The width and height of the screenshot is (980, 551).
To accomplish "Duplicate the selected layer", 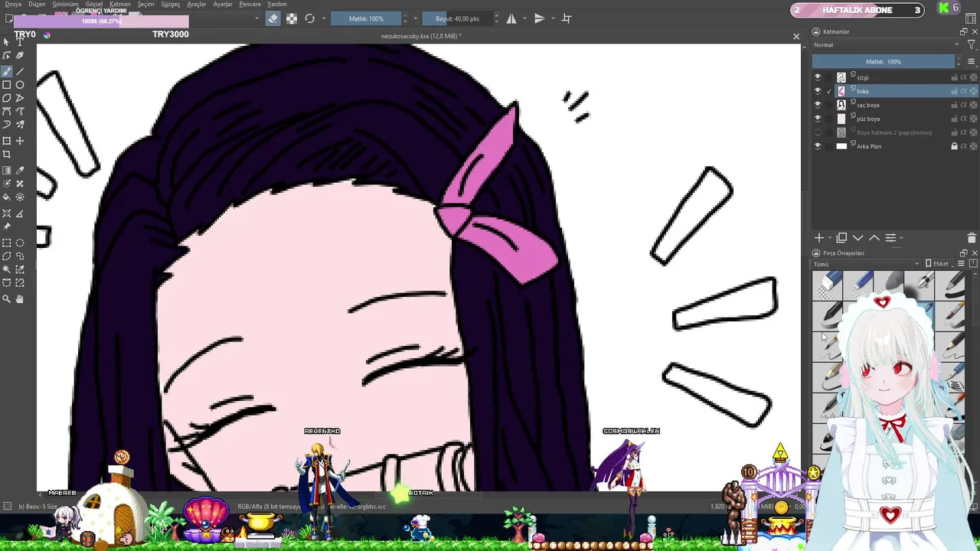I will (x=841, y=238).
